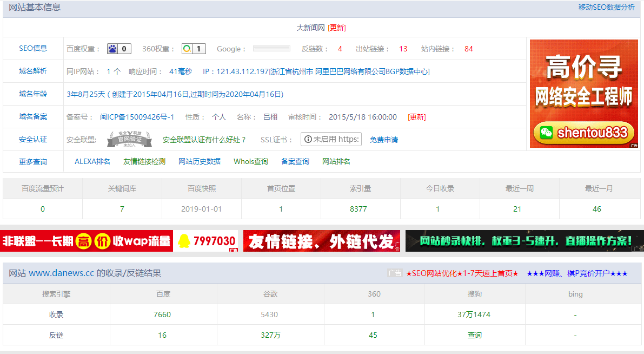Open the wap traffic purchase banner
This screenshot has width=644, height=354.
click(87, 241)
